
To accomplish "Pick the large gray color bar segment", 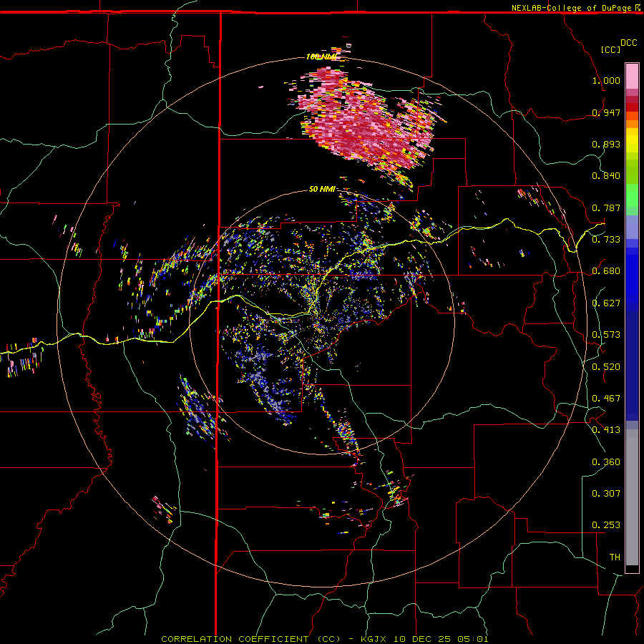I will [632, 497].
